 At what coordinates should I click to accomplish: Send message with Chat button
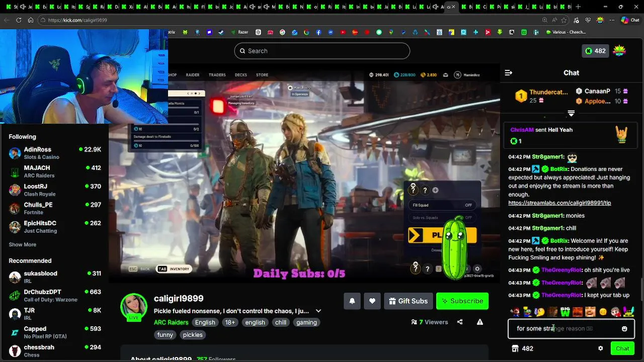pos(622,348)
